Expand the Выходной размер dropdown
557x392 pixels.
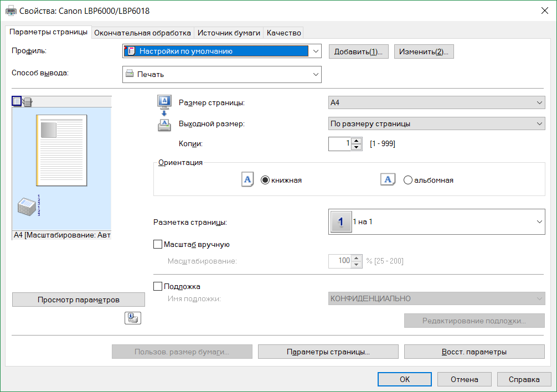[539, 123]
